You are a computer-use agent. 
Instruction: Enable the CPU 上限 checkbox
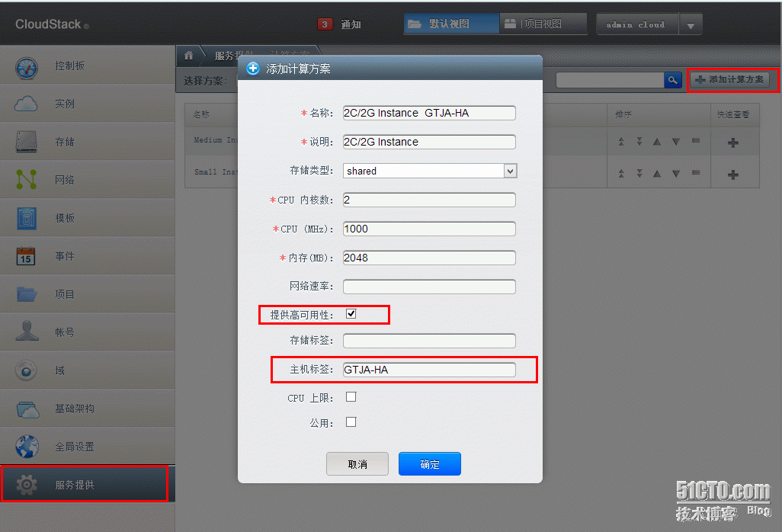click(x=351, y=397)
